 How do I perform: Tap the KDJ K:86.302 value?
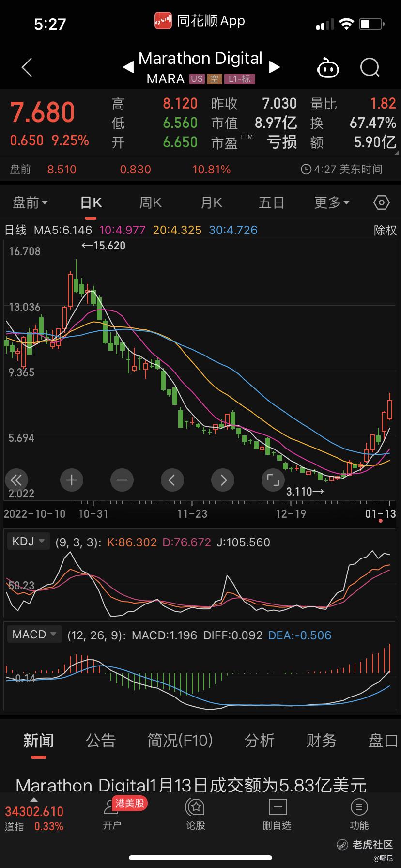tap(132, 542)
